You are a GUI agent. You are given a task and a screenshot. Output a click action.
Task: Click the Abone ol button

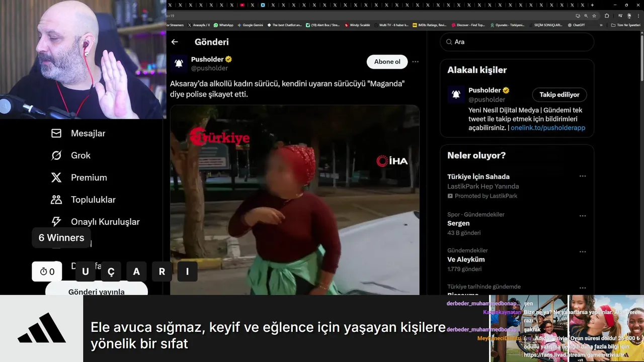click(387, 62)
